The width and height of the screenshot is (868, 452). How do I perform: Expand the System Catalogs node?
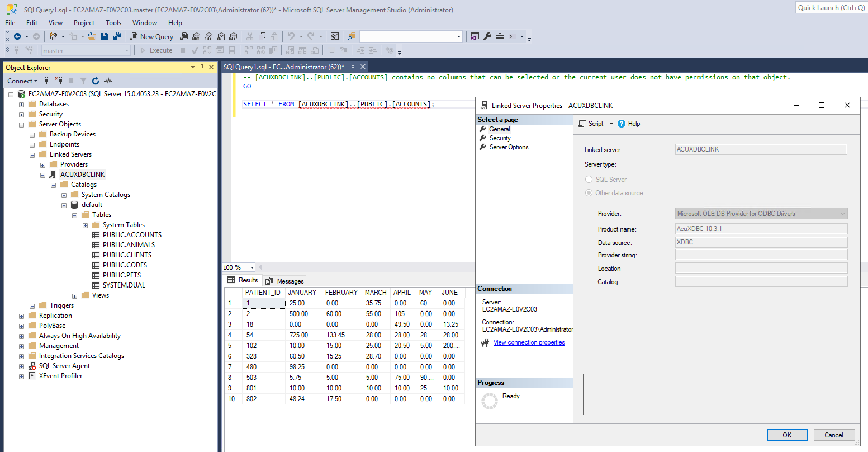pos(64,195)
